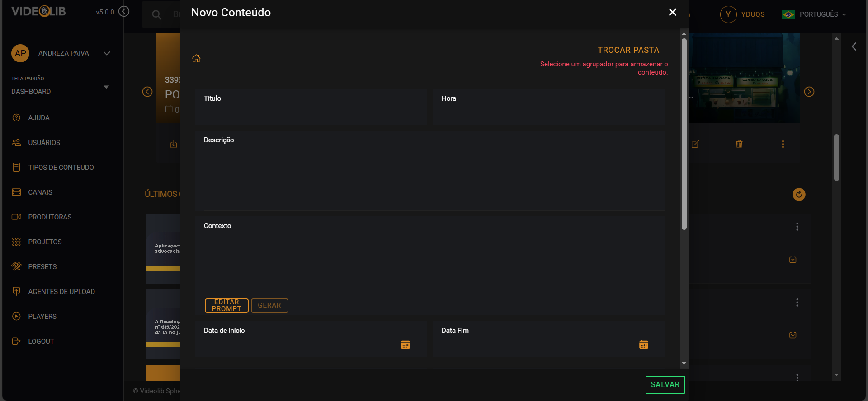Open the Produtoras section
868x401 pixels.
(50, 217)
